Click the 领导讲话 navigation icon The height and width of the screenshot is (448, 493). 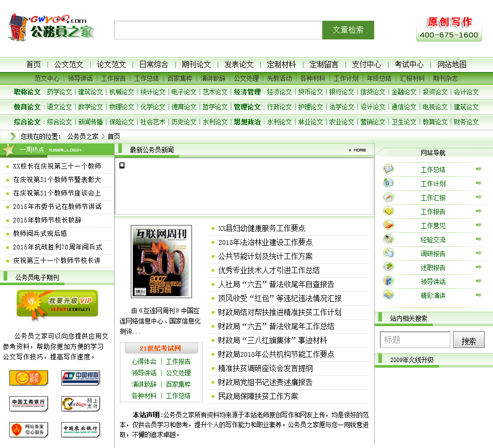pyautogui.click(x=389, y=281)
